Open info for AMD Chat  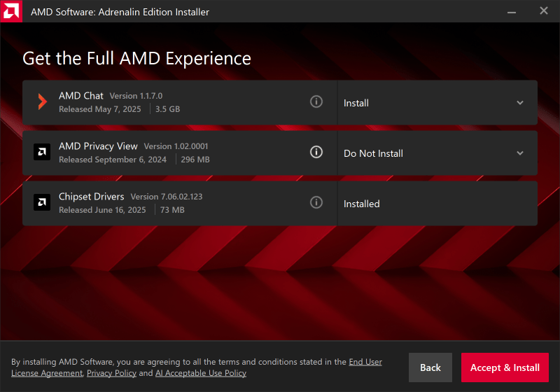pyautogui.click(x=316, y=101)
